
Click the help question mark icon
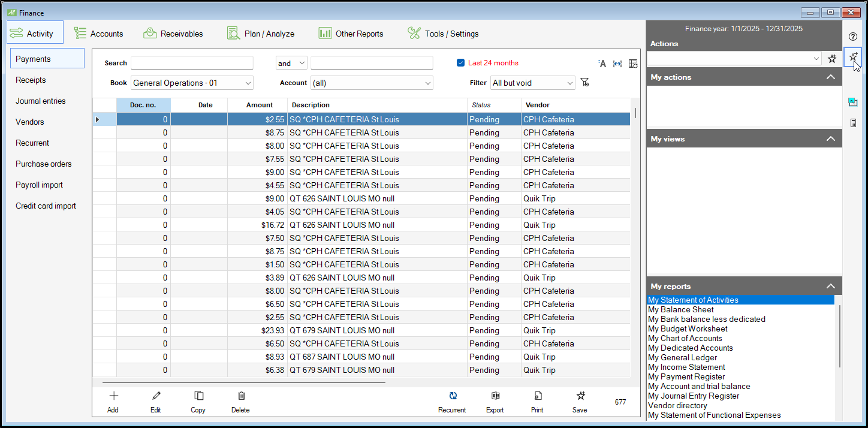point(853,37)
